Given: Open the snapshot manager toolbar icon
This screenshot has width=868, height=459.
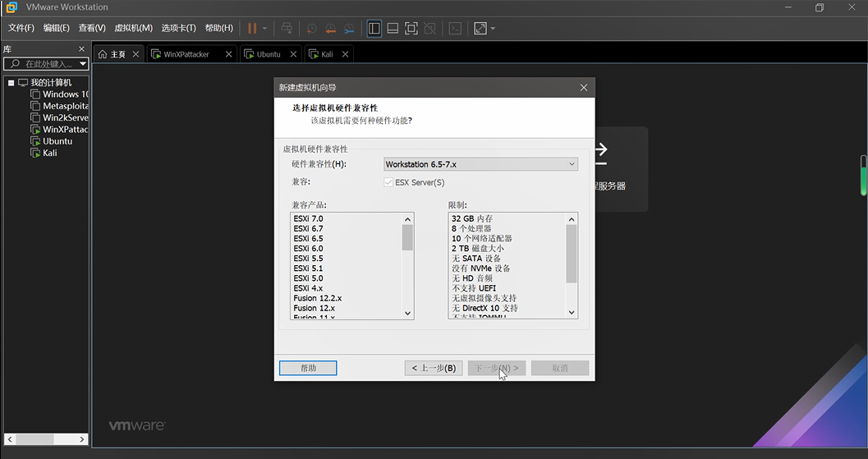Looking at the screenshot, I should pos(349,28).
